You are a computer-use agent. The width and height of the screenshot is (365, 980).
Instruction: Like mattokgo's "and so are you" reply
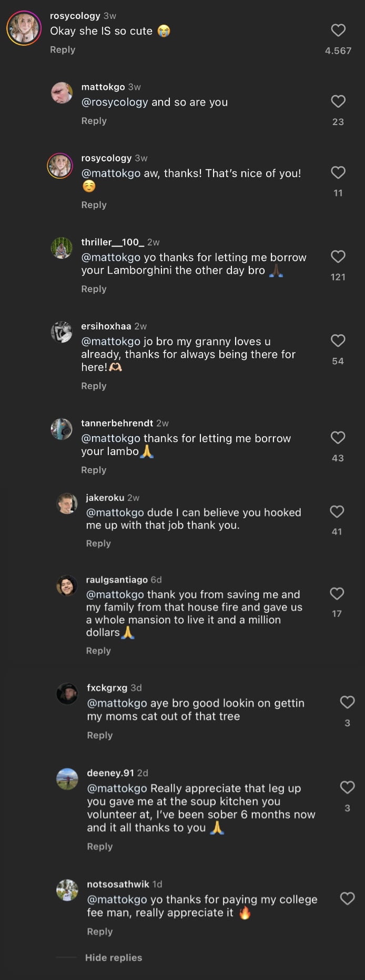(338, 101)
